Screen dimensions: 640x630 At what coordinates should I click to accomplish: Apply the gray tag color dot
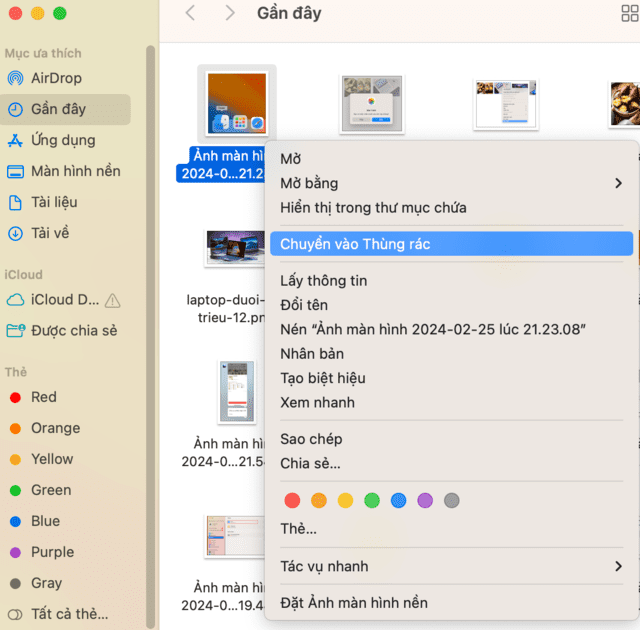[x=451, y=500]
